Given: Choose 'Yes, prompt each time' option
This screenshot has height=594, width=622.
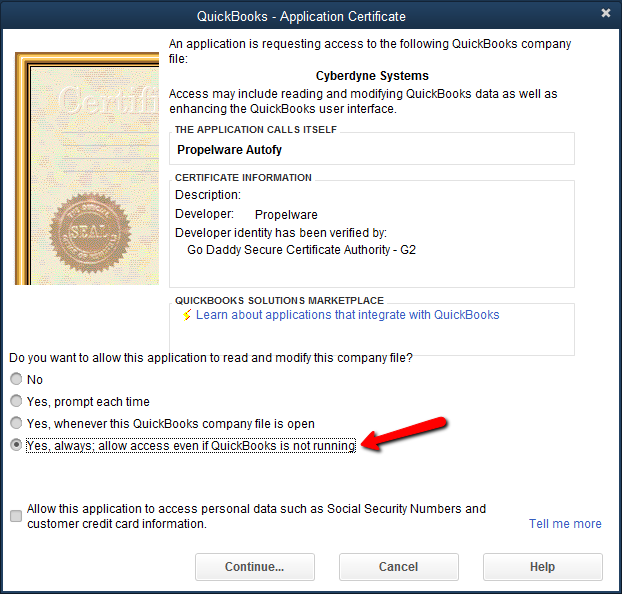Looking at the screenshot, I should [16, 401].
